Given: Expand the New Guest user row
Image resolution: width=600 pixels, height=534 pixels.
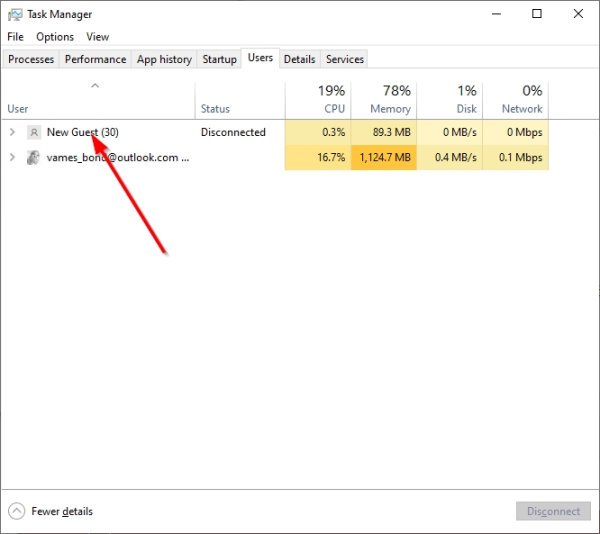Looking at the screenshot, I should coord(12,132).
